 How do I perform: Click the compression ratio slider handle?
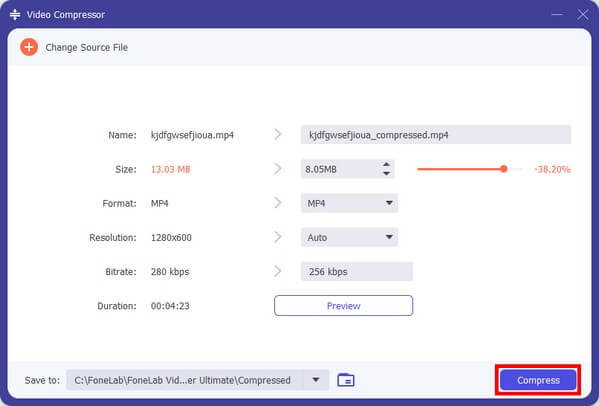tap(504, 169)
